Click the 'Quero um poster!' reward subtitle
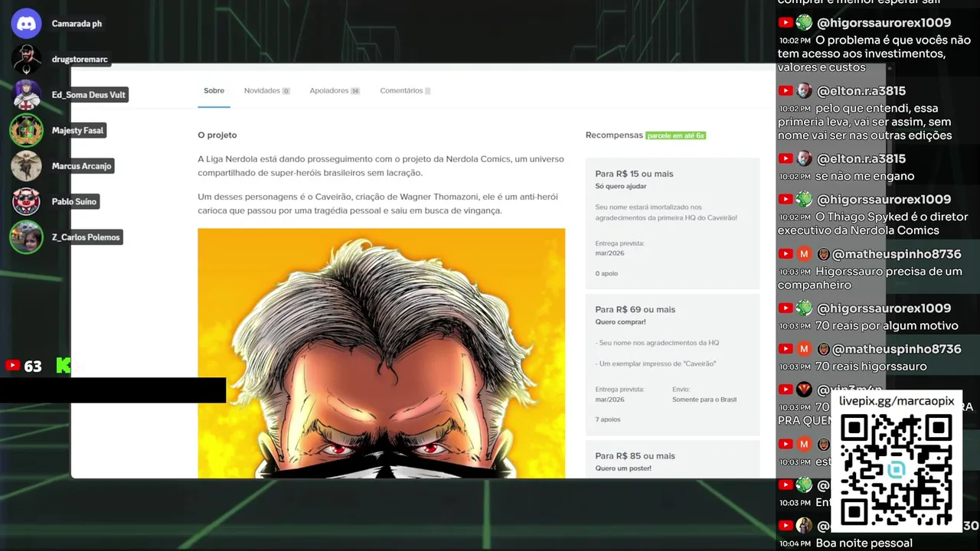980x551 pixels. click(x=623, y=468)
